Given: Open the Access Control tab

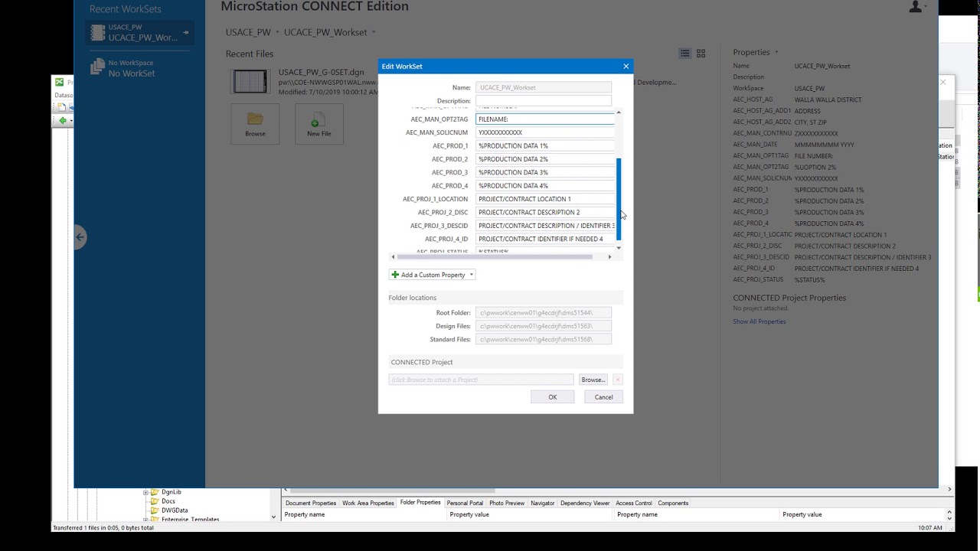Looking at the screenshot, I should (x=634, y=503).
